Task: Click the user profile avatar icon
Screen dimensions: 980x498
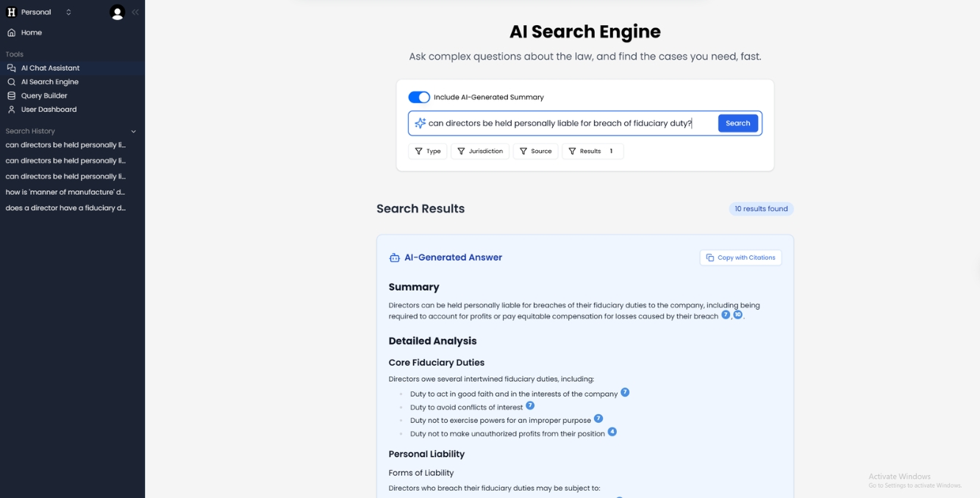Action: [117, 12]
